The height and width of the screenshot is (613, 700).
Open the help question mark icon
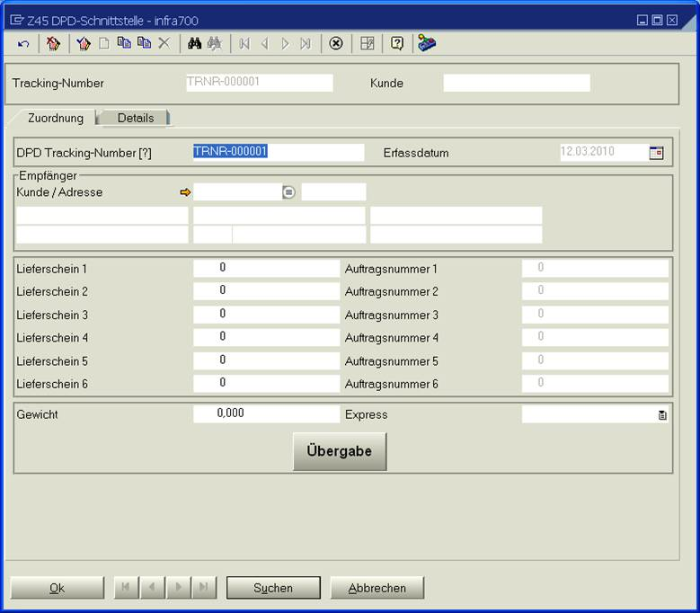(x=397, y=43)
